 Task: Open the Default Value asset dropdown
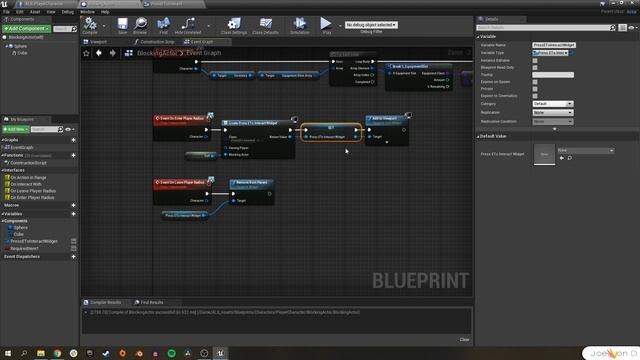(585, 150)
